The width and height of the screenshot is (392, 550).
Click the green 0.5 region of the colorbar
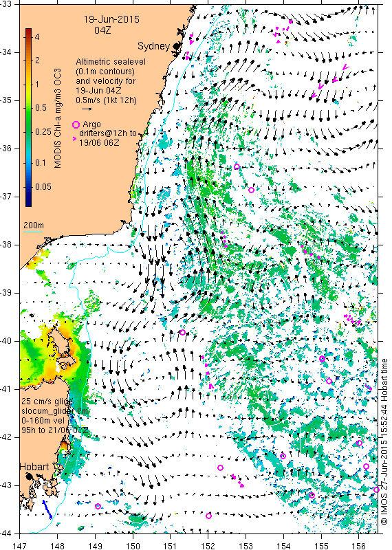click(28, 107)
